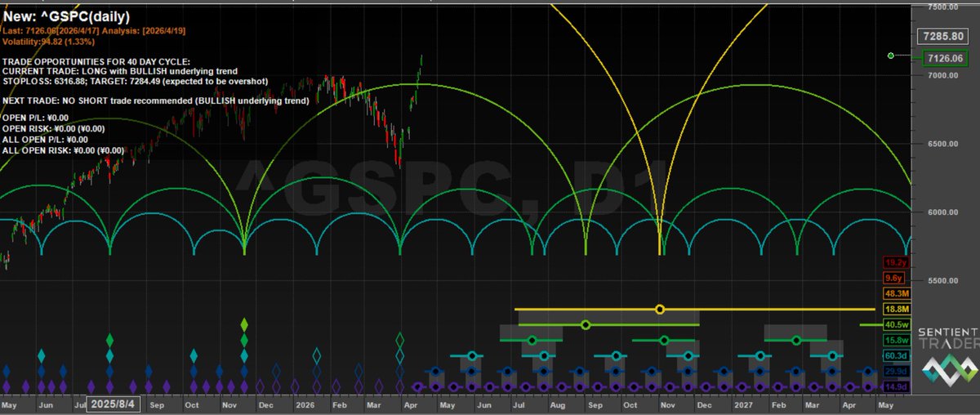Click the light-green circle on the 40.5w line

click(x=586, y=324)
